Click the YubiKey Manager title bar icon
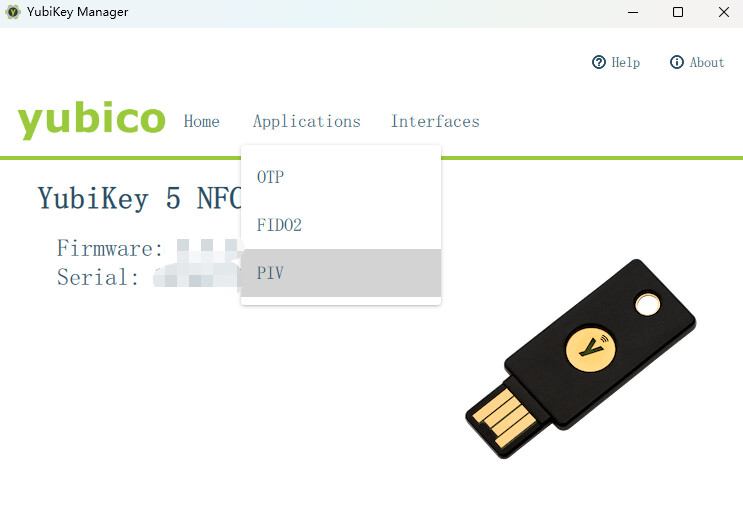743x513 pixels. pyautogui.click(x=13, y=12)
